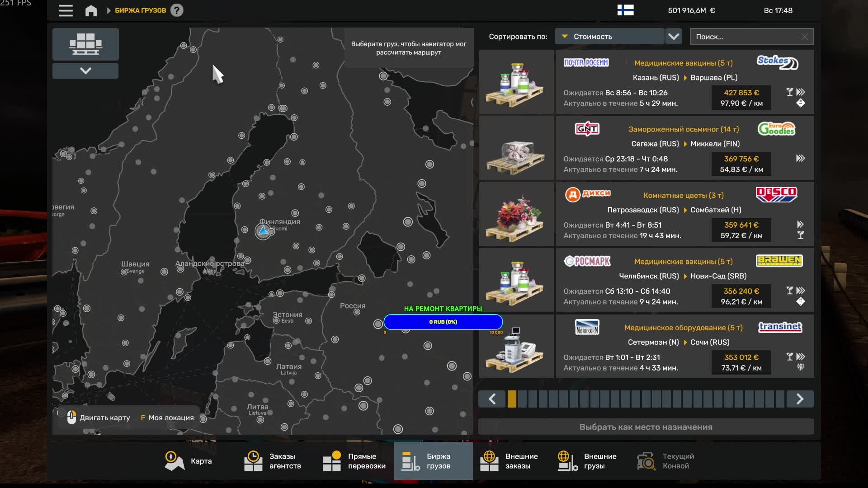
Task: Open the freight help question mark icon
Action: [178, 9]
